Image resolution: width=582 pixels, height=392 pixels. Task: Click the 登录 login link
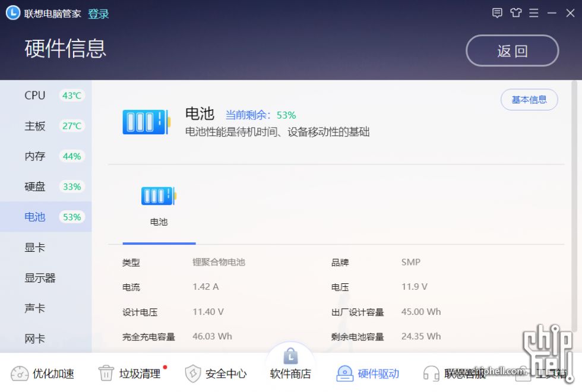click(99, 14)
